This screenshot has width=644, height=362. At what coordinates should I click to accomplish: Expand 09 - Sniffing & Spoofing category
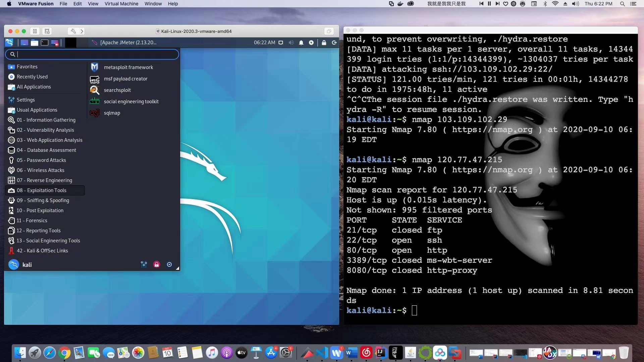(43, 200)
